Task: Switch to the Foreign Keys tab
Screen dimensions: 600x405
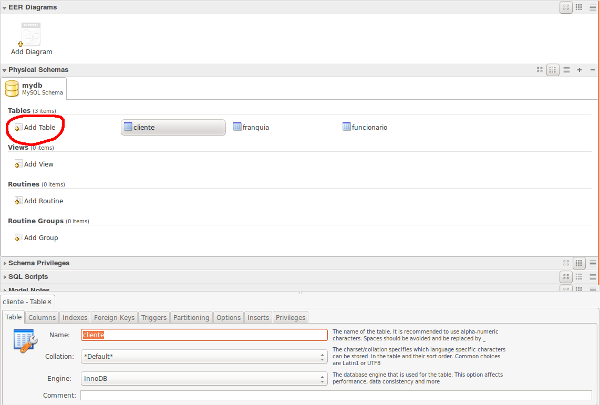Action: tap(114, 317)
